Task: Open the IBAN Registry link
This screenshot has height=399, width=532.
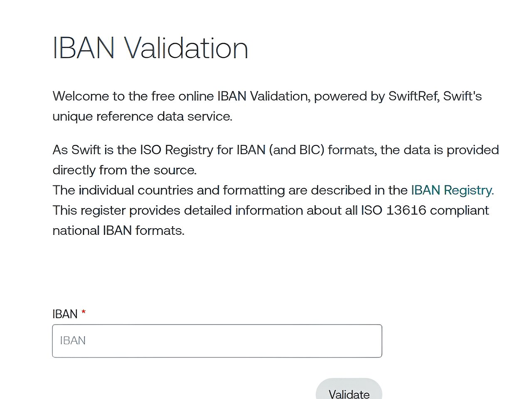Action: (452, 190)
